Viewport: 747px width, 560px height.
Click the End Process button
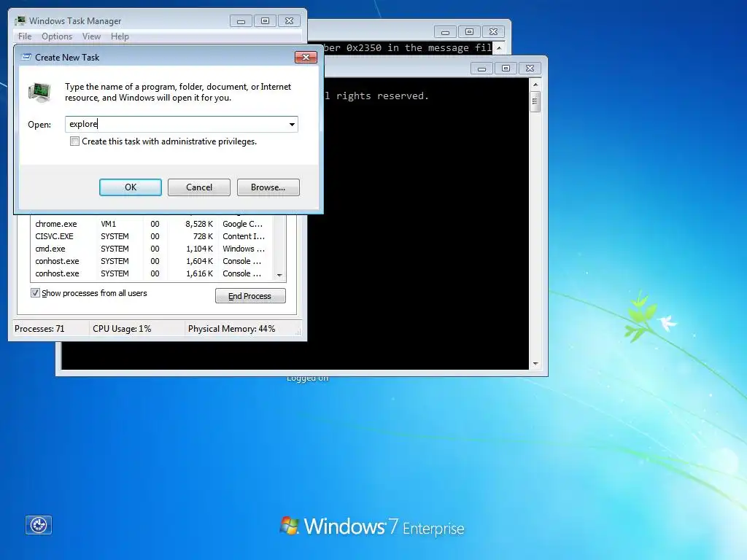[250, 296]
